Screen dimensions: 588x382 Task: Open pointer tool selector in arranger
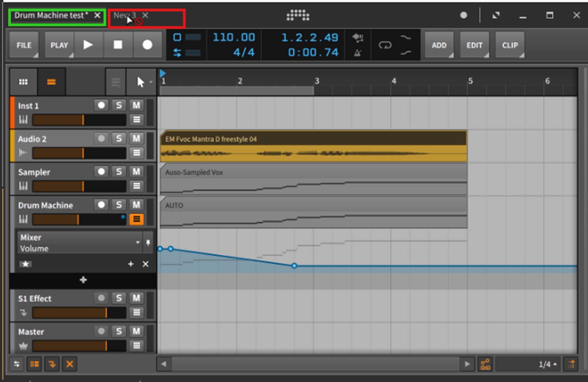[x=141, y=82]
